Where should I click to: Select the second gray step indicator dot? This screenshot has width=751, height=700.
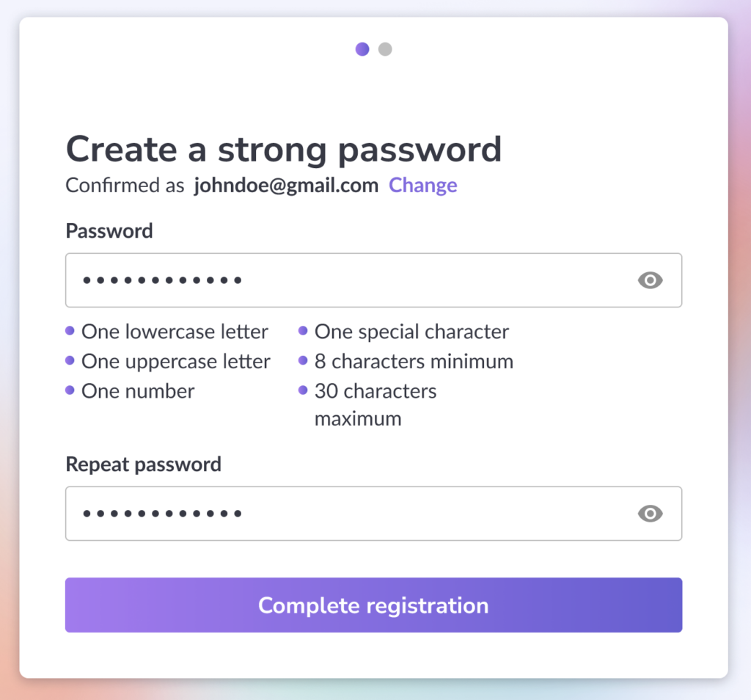pyautogui.click(x=385, y=49)
